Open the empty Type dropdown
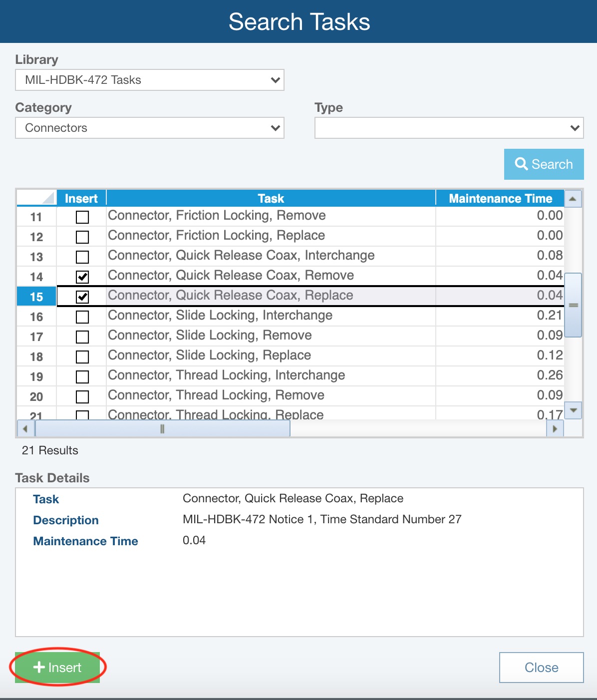 coord(449,128)
